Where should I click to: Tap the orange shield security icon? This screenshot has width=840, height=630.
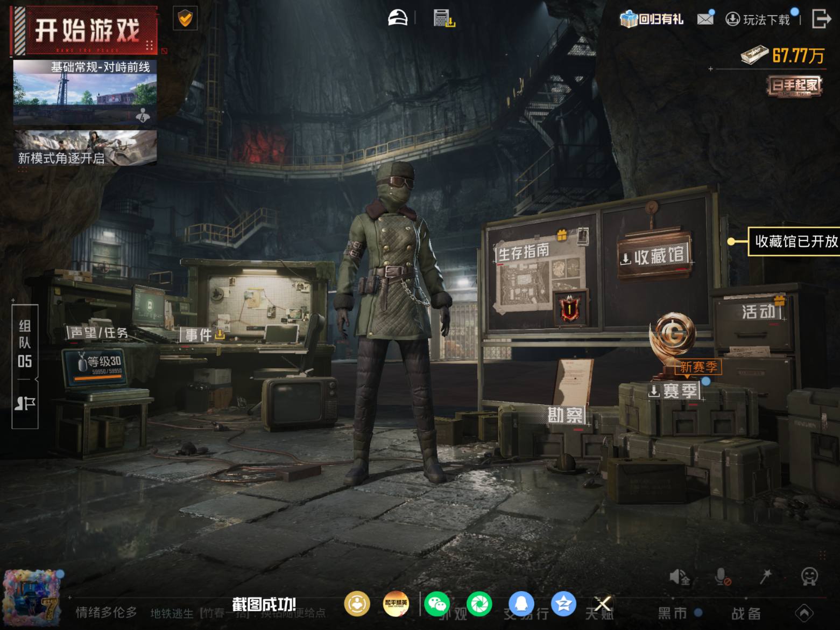click(x=185, y=19)
